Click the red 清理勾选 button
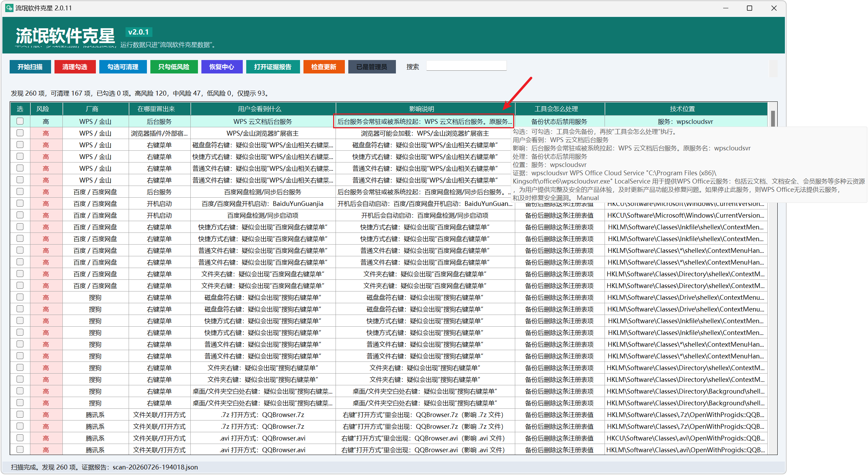 [x=75, y=67]
